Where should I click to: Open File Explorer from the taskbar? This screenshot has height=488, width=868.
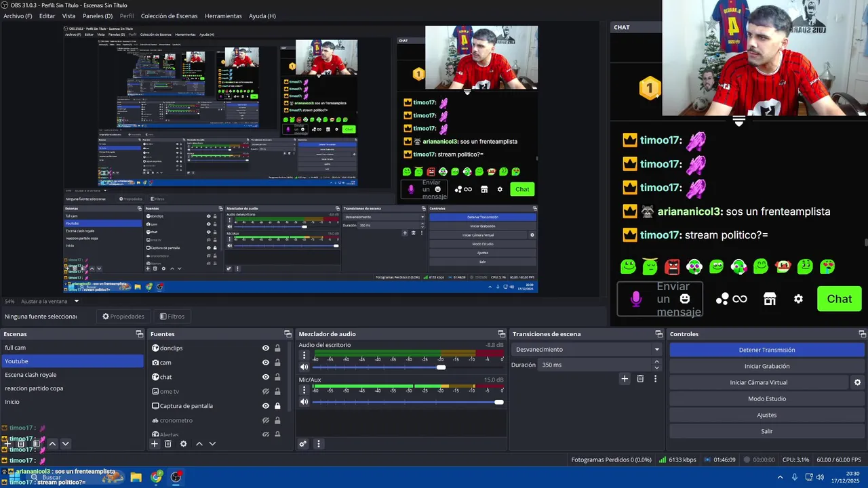[x=136, y=477]
